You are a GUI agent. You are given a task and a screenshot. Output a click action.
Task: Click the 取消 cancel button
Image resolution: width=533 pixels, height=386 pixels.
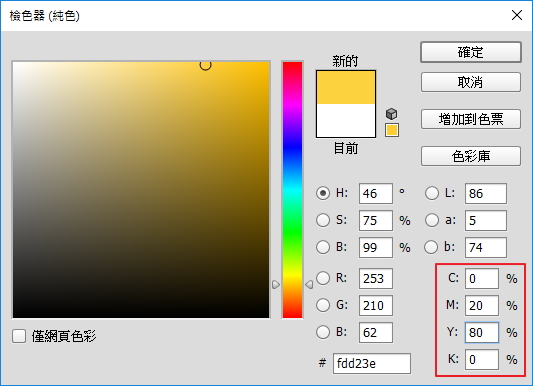[x=471, y=82]
